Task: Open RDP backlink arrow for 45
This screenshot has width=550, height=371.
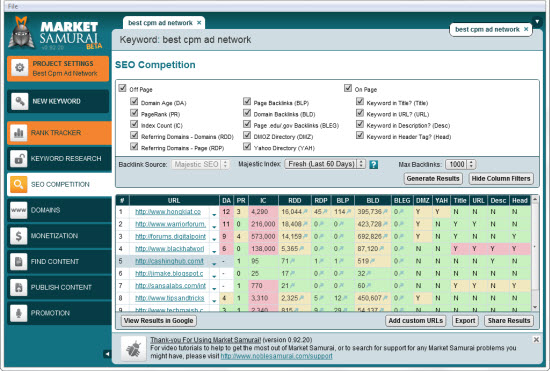Action: (x=325, y=211)
